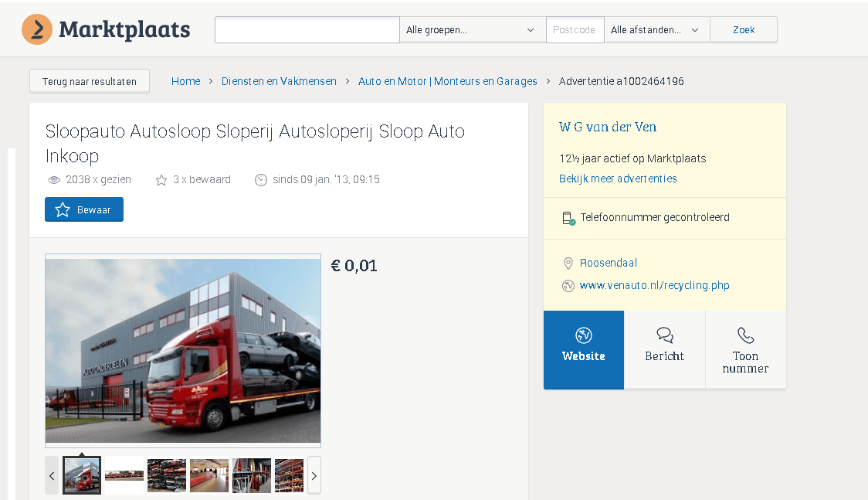Click the star icon next to bewaard count
The image size is (868, 500).
[161, 180]
